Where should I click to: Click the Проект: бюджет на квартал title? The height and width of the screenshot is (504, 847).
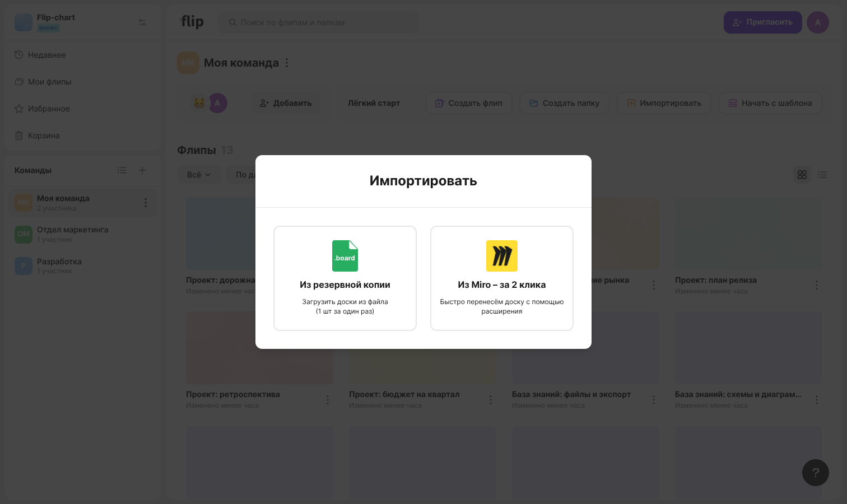(x=404, y=394)
